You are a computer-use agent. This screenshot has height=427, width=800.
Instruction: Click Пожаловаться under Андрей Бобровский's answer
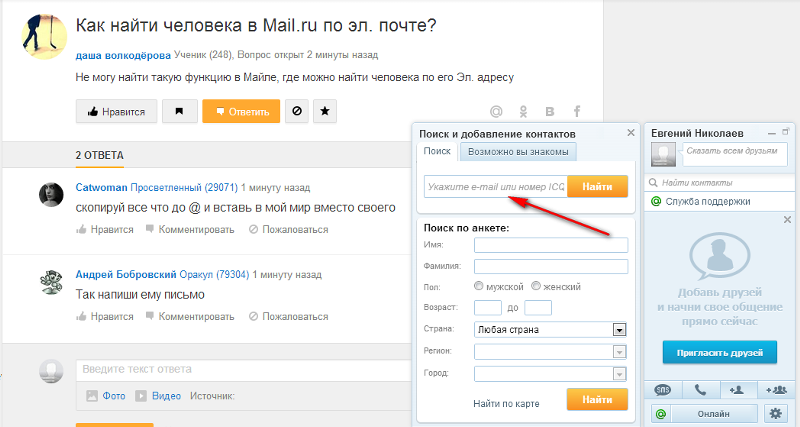click(289, 316)
